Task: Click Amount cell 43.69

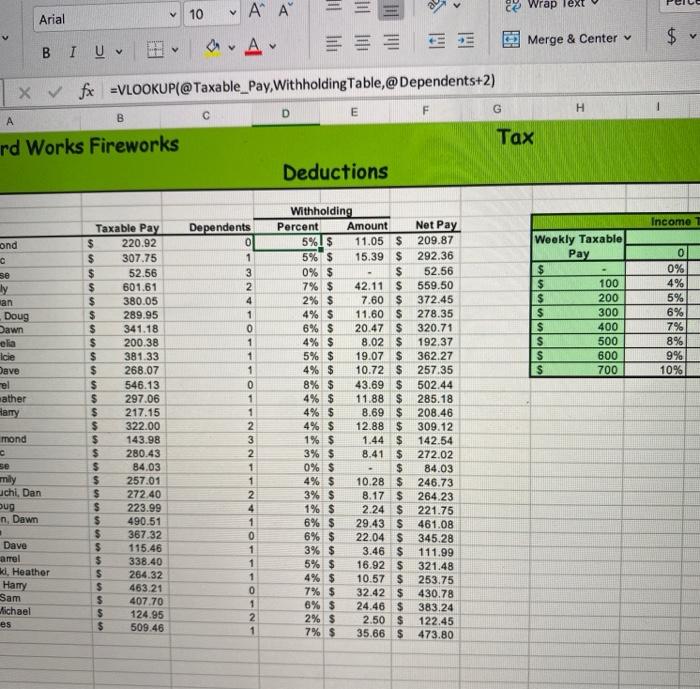Action: 356,384
